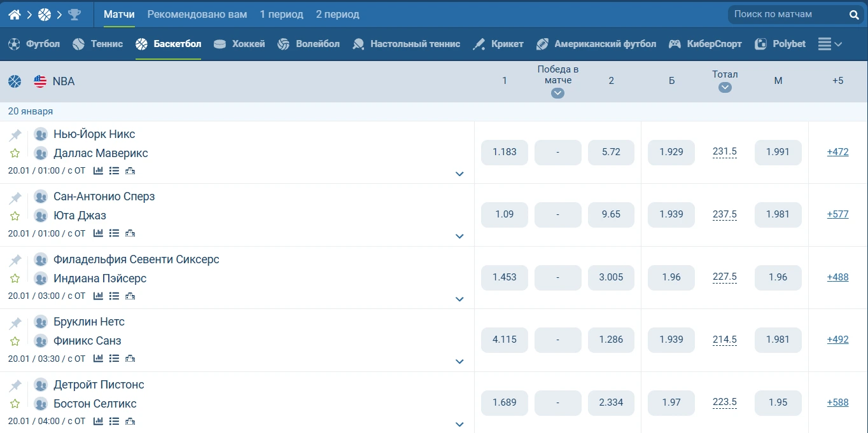This screenshot has width=868, height=433.
Task: Select total 227.5 line for Филадельфия match
Action: pyautogui.click(x=725, y=277)
